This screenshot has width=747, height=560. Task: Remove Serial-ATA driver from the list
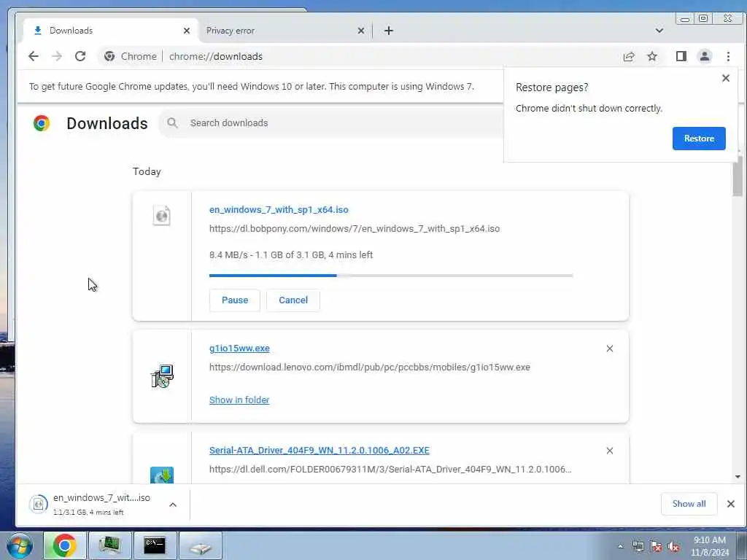(x=610, y=451)
